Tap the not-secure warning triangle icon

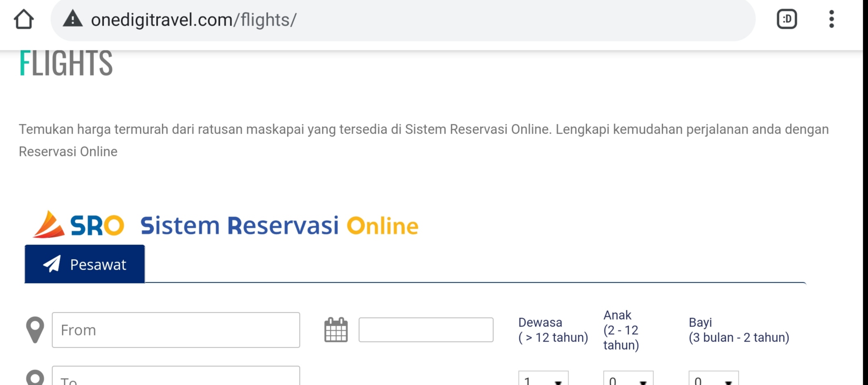tap(73, 19)
